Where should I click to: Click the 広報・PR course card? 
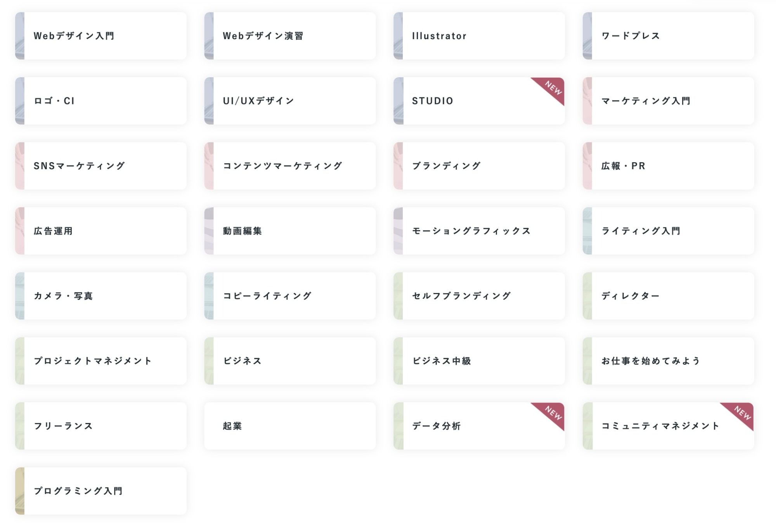tap(669, 166)
